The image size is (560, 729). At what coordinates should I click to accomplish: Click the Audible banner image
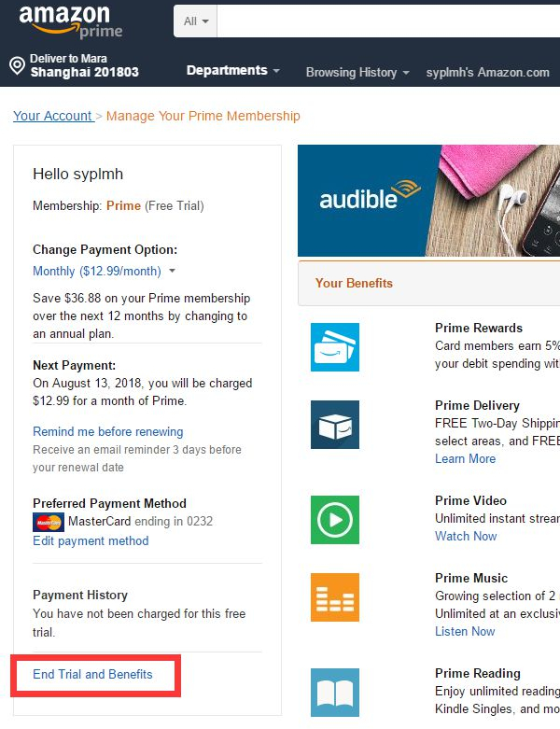[x=428, y=201]
